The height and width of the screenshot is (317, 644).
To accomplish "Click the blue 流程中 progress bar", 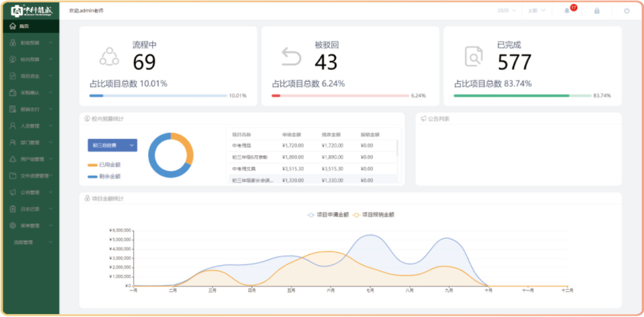I will (97, 96).
